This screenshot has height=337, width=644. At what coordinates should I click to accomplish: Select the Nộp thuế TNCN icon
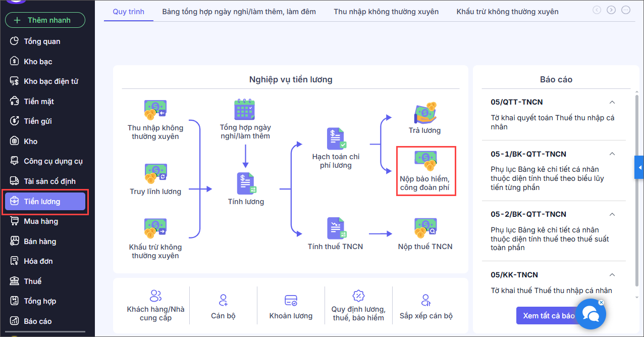(425, 228)
